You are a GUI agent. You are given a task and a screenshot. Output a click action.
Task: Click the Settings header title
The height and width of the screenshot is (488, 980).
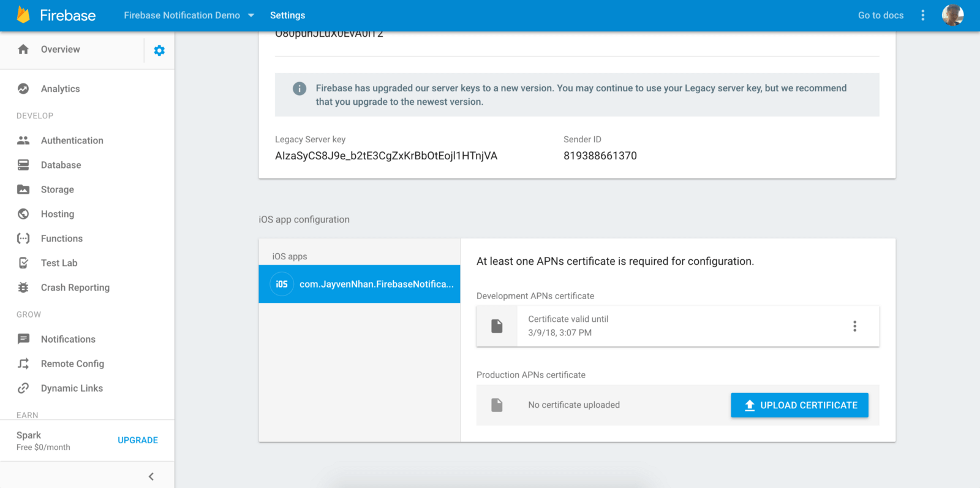click(287, 15)
